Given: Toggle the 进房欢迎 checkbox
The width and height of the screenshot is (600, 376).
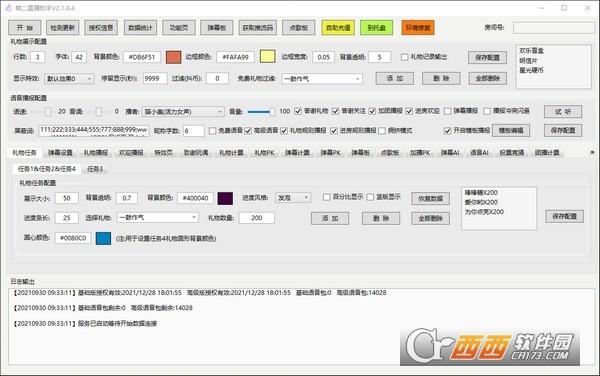Looking at the screenshot, I should [409, 111].
